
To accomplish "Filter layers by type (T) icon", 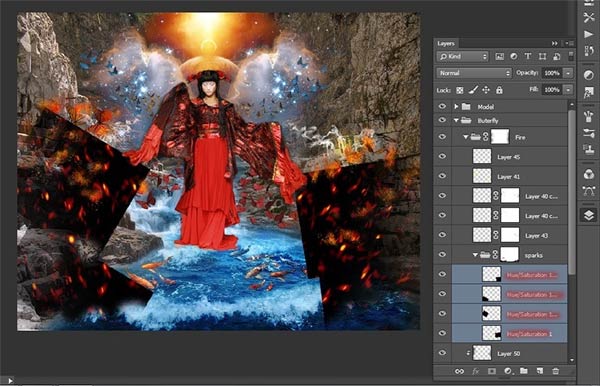I will click(x=528, y=56).
